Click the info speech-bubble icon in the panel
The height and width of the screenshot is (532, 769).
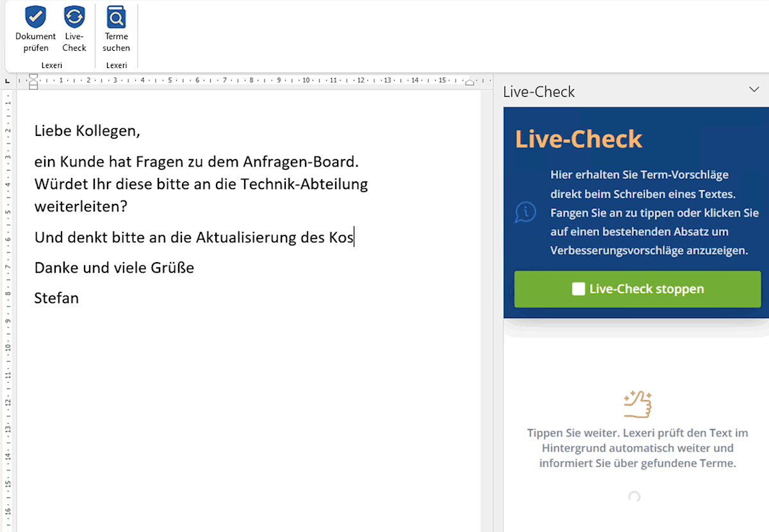[x=525, y=212]
